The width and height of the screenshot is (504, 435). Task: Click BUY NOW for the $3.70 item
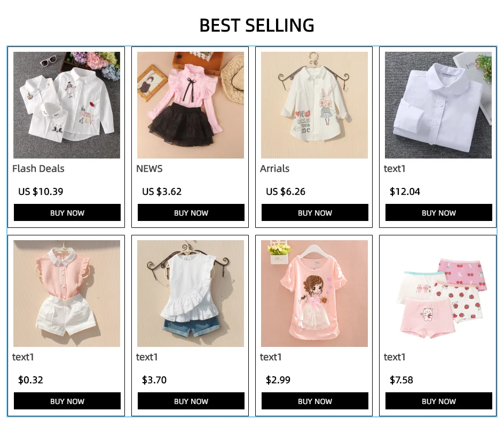(x=191, y=401)
